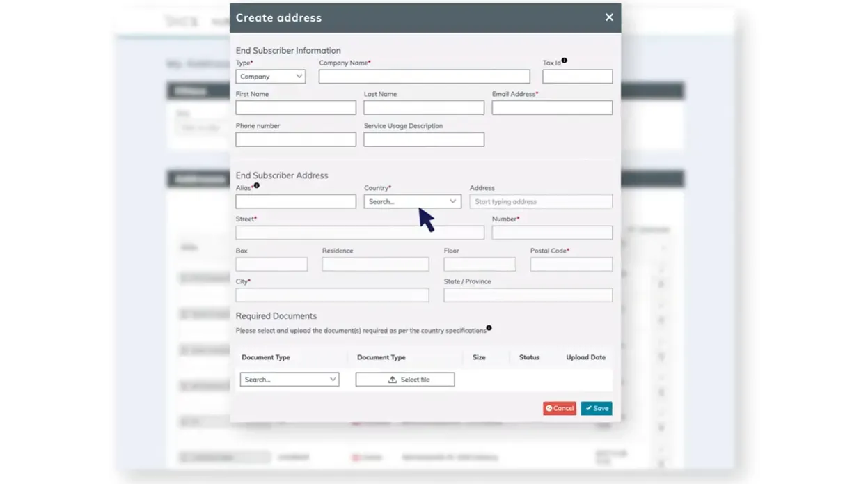Click the Tax Id info icon
The image size is (868, 484).
(563, 61)
